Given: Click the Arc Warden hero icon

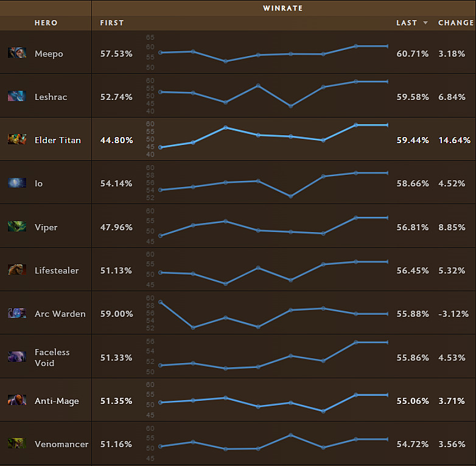Looking at the screenshot, I should pos(17,313).
